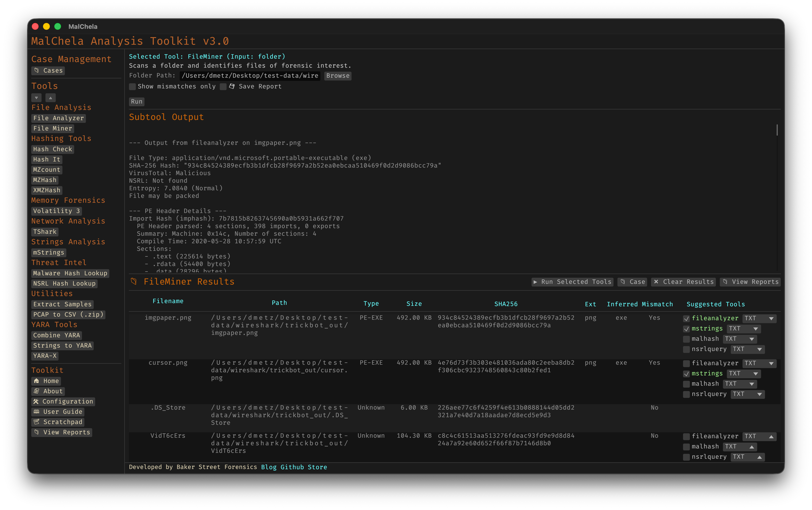The width and height of the screenshot is (812, 510).
Task: Select the Hash Check tool
Action: click(x=53, y=149)
